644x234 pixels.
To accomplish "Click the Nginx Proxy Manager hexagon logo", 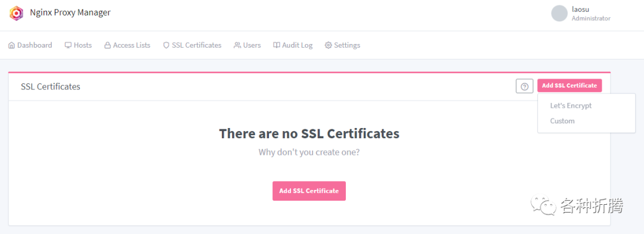I will (17, 13).
